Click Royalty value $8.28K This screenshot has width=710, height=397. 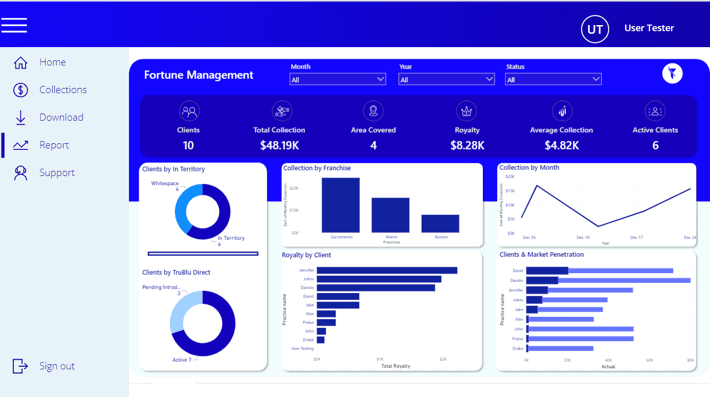click(x=467, y=145)
